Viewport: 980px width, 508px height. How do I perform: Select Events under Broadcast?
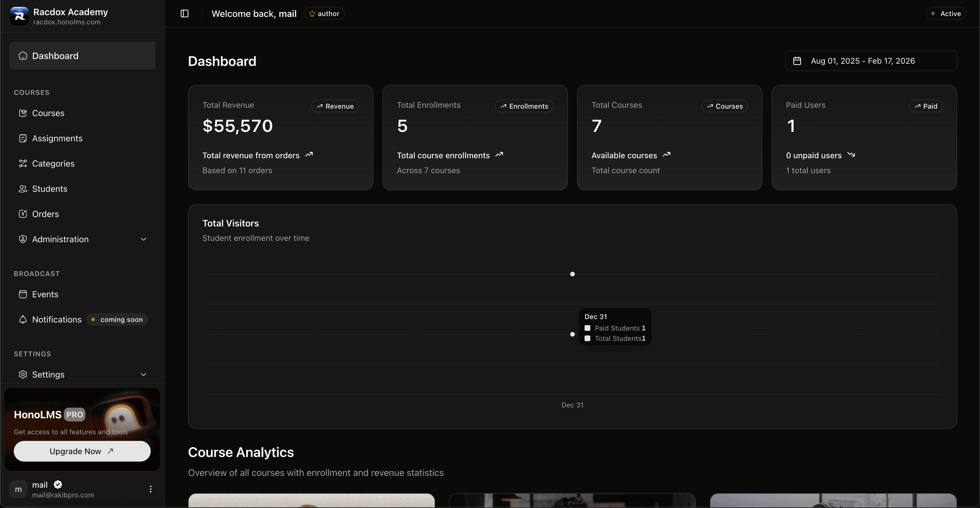(45, 294)
